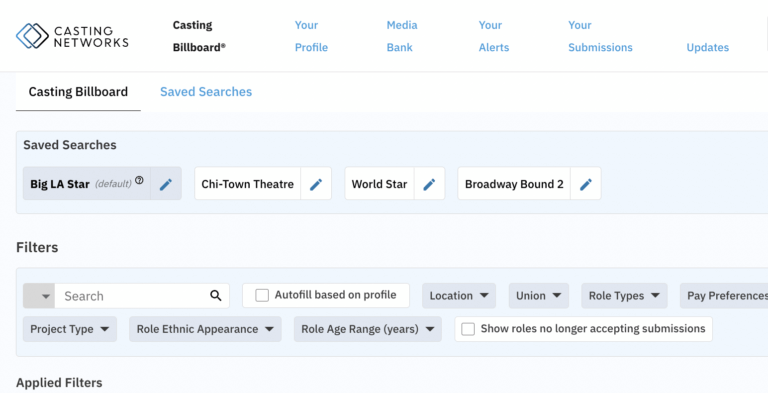Open Role Age Range (years) dropdown
Viewport: 768px width, 393px height.
pyautogui.click(x=368, y=329)
